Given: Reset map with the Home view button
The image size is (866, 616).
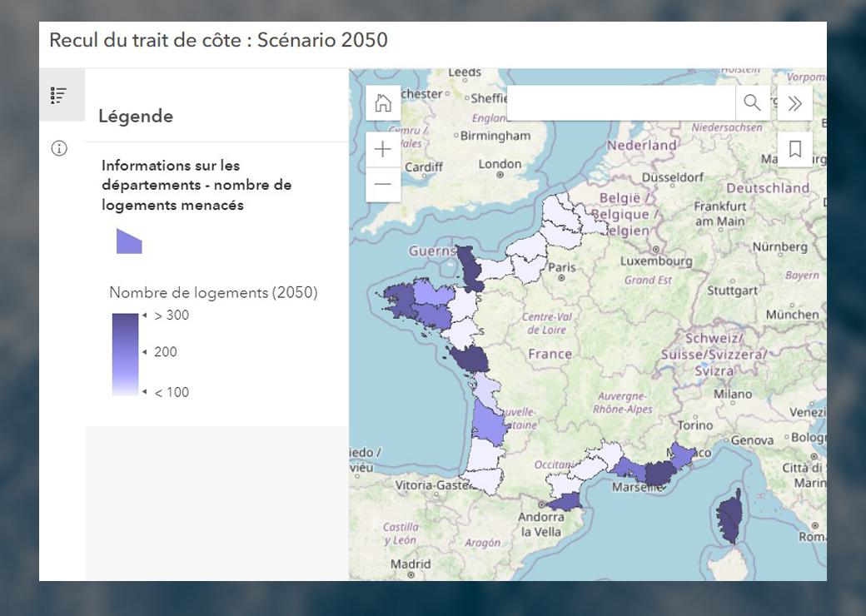Looking at the screenshot, I should click(x=383, y=103).
